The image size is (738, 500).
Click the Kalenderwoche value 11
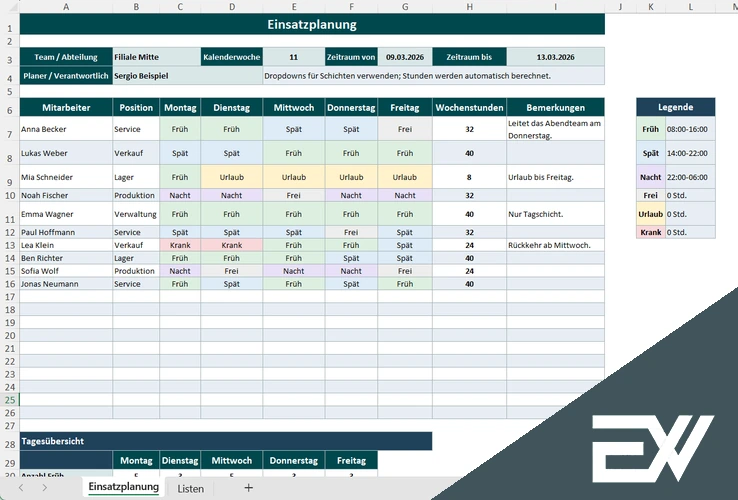(x=294, y=57)
